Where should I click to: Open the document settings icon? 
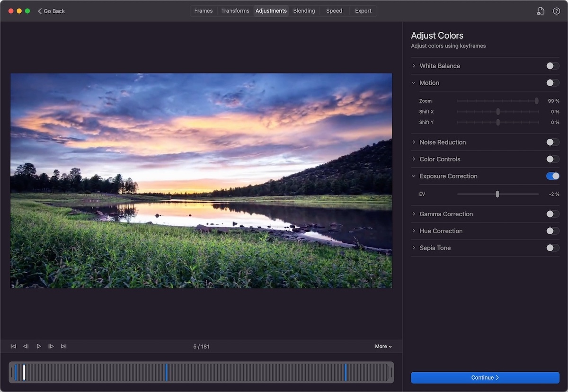coord(541,11)
